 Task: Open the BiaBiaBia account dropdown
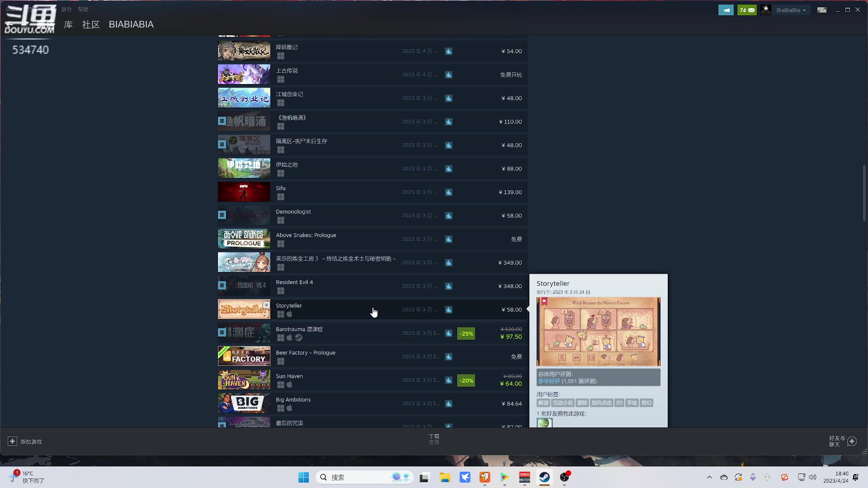pyautogui.click(x=791, y=10)
